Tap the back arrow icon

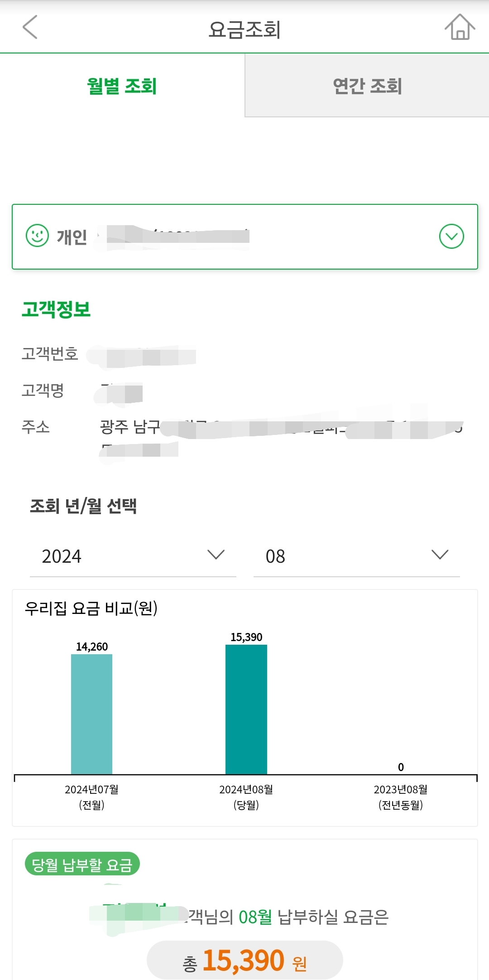click(30, 27)
